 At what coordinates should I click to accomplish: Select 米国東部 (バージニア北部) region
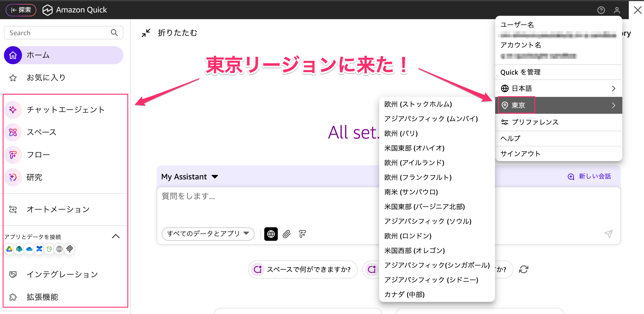point(424,207)
